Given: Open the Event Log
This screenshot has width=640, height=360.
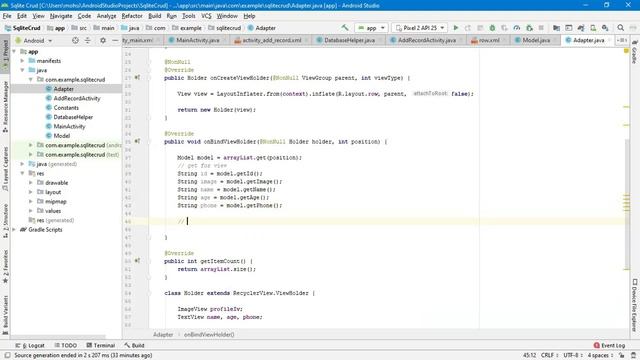Looking at the screenshot, I should tap(609, 345).
